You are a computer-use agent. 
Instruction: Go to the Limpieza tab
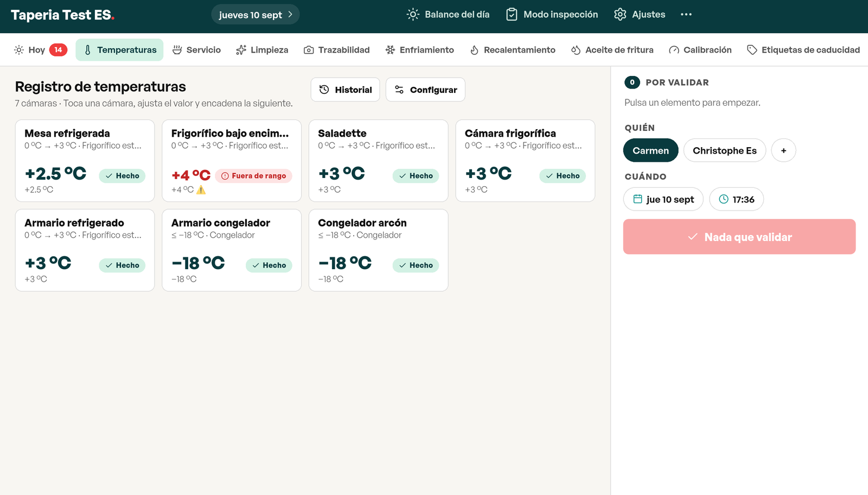[262, 50]
